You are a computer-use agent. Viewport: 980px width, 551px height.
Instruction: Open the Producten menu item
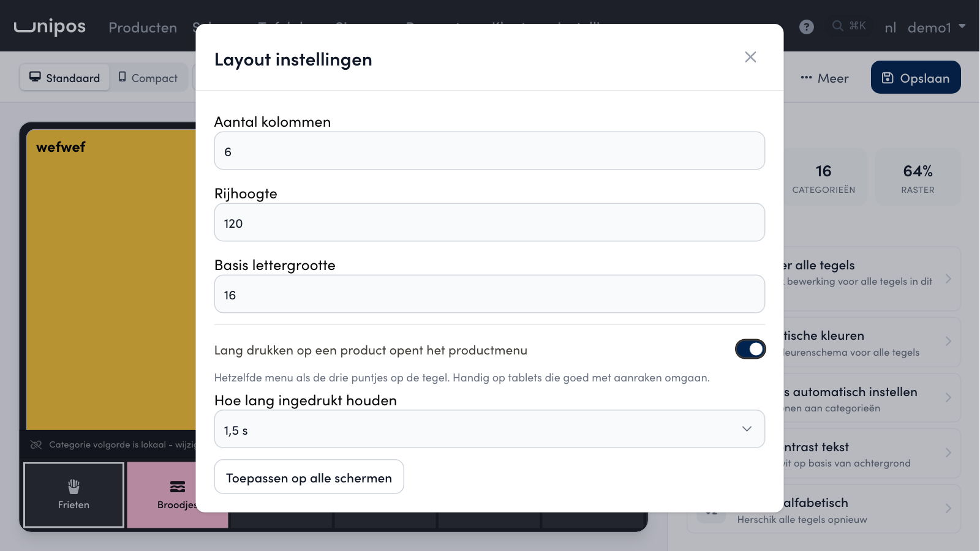pos(143,28)
